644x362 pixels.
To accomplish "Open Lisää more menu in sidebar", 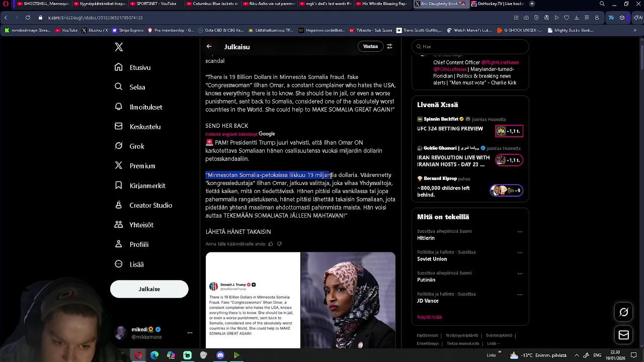I will [x=129, y=264].
